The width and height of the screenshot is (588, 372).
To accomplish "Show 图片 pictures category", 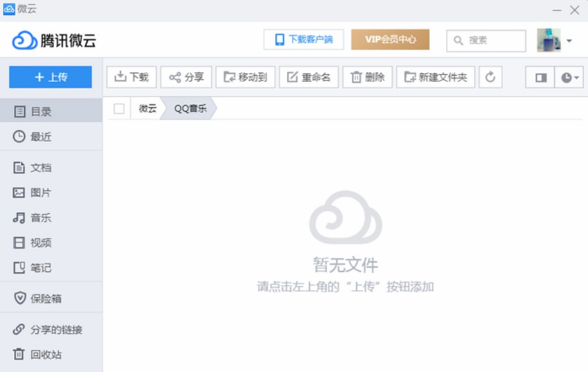I will point(51,192).
